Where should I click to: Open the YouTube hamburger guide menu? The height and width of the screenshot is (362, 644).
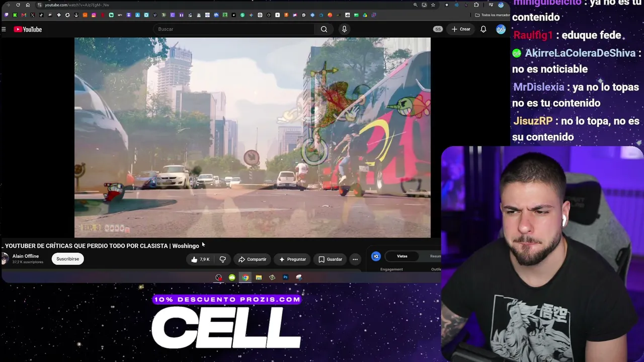pos(4,29)
